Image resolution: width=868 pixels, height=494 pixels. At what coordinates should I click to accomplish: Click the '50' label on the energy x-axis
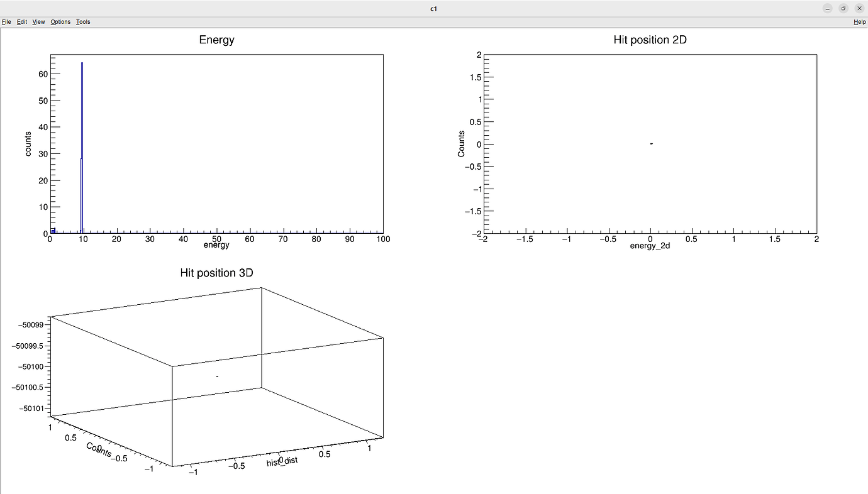(x=216, y=239)
